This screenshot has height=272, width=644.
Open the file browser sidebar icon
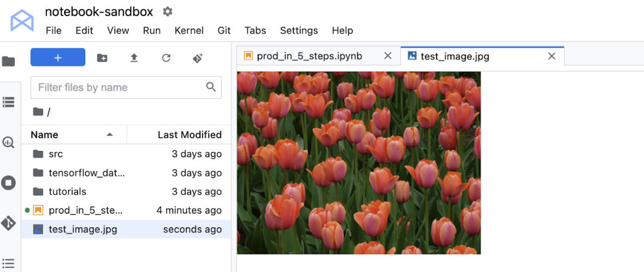[x=8, y=61]
